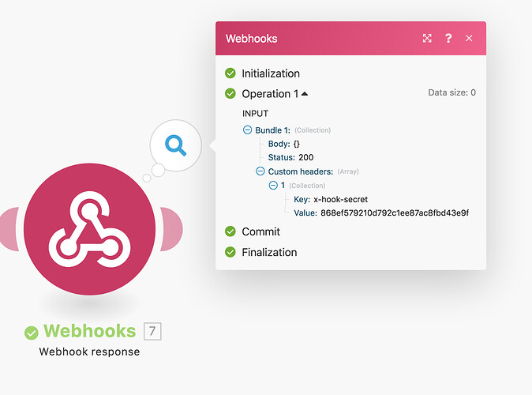The height and width of the screenshot is (395, 532).
Task: Select the Finalization step label
Action: 269,252
